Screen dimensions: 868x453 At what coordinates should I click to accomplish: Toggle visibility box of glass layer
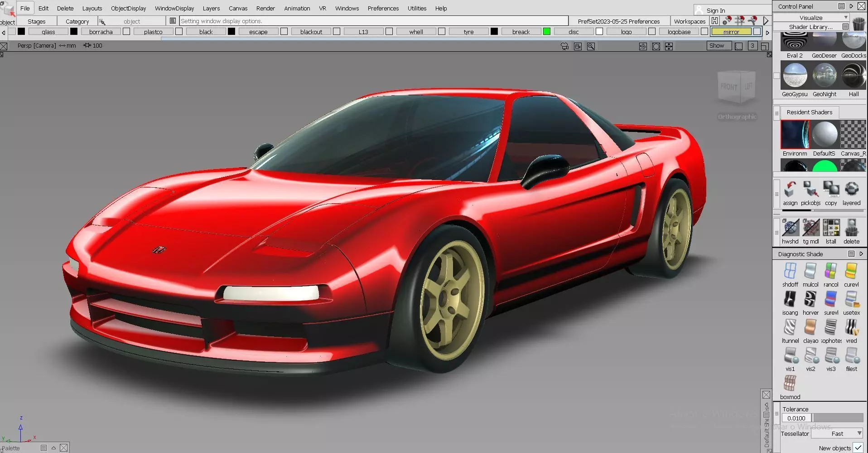click(21, 32)
